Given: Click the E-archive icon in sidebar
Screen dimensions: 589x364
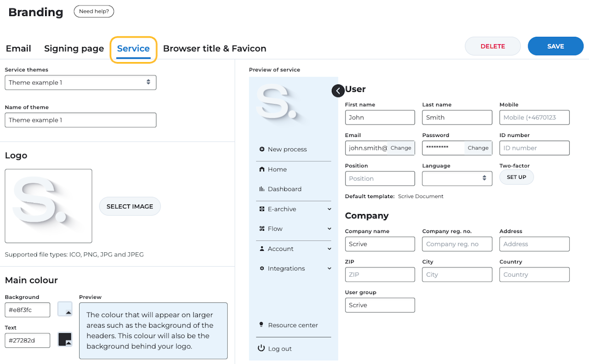Looking at the screenshot, I should click(262, 209).
